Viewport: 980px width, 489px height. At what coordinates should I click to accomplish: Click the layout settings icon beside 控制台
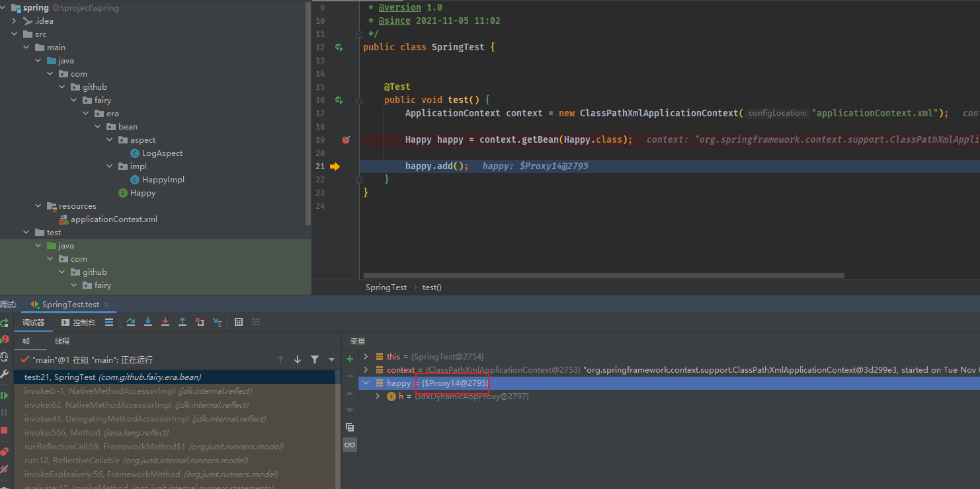point(109,322)
